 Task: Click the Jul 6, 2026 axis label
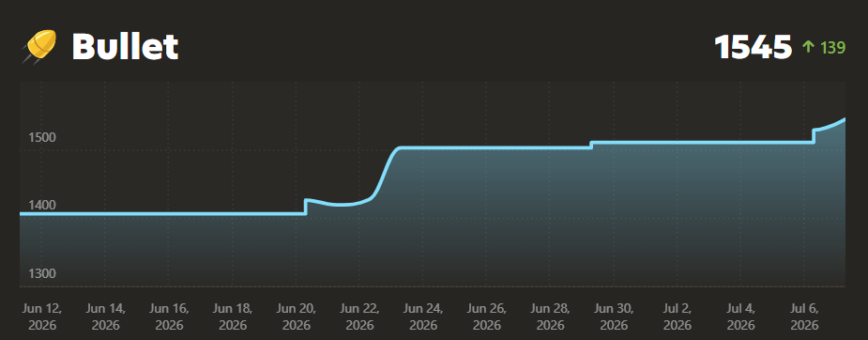pos(804,317)
